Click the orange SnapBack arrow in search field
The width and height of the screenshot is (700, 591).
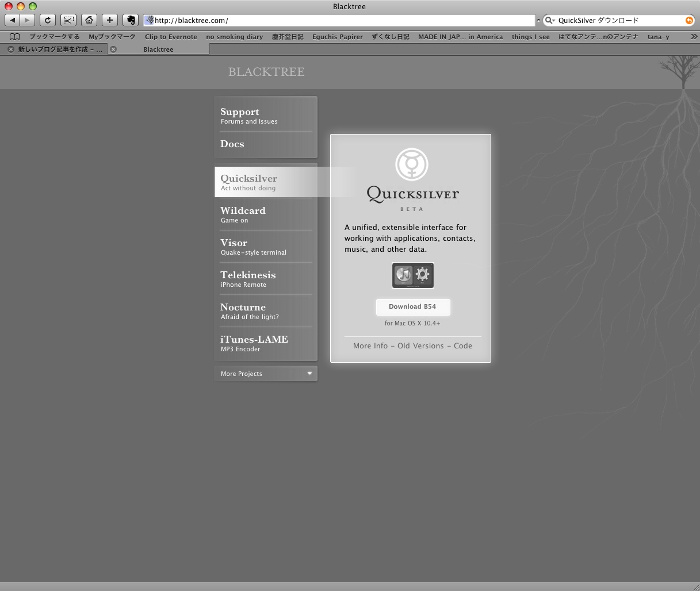point(689,20)
